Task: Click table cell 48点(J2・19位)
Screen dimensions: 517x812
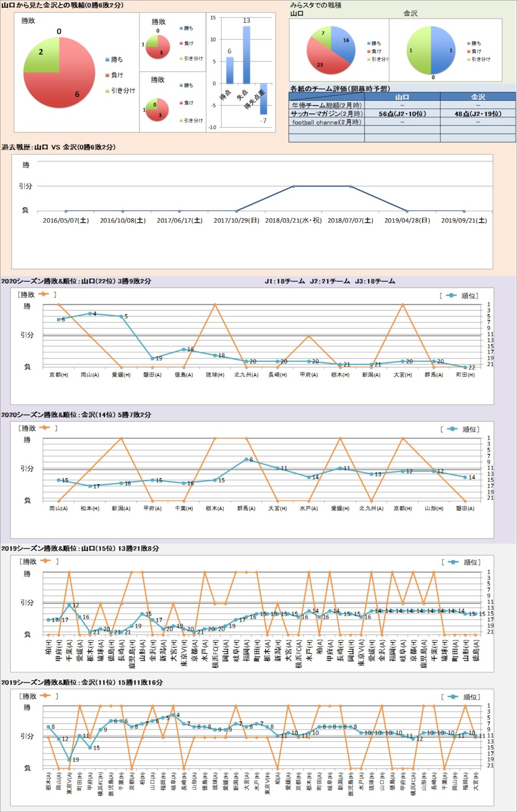Action: pos(478,114)
